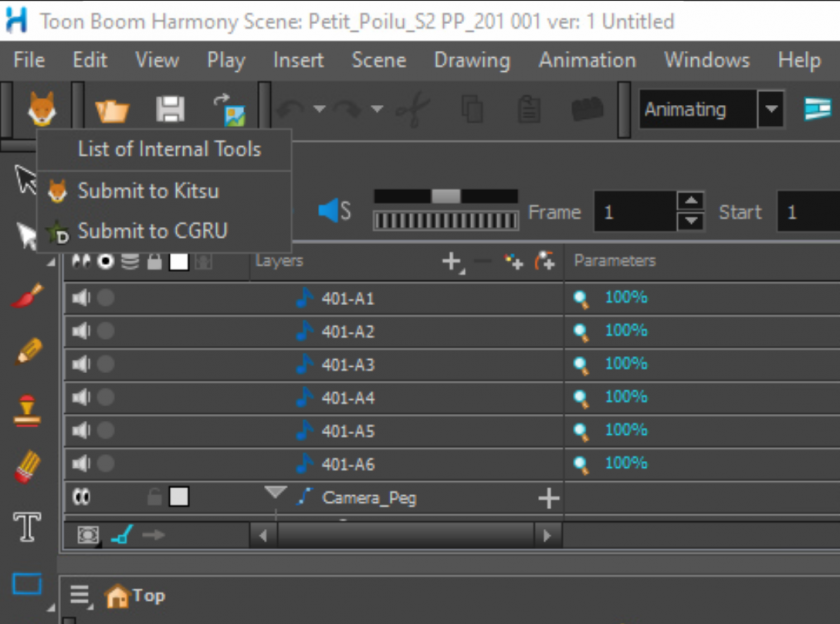Viewport: 840px width, 624px height.
Task: Click the Paste clipboard icon
Action: (x=529, y=109)
